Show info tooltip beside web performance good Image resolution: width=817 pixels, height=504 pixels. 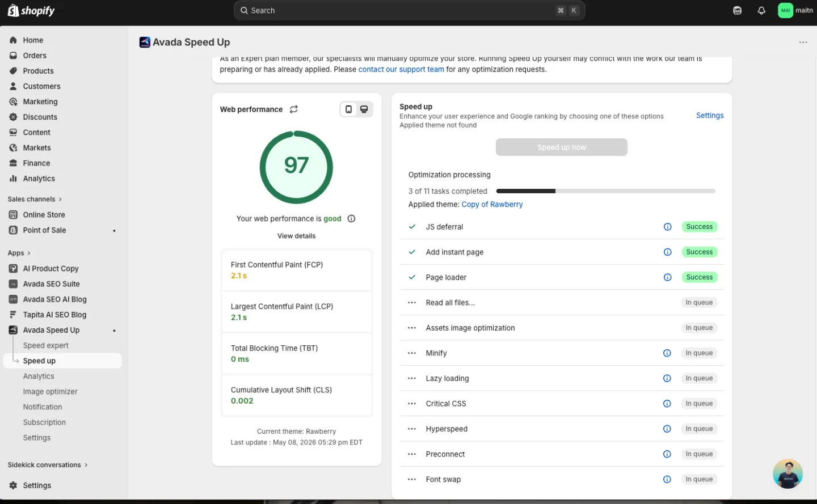click(351, 219)
